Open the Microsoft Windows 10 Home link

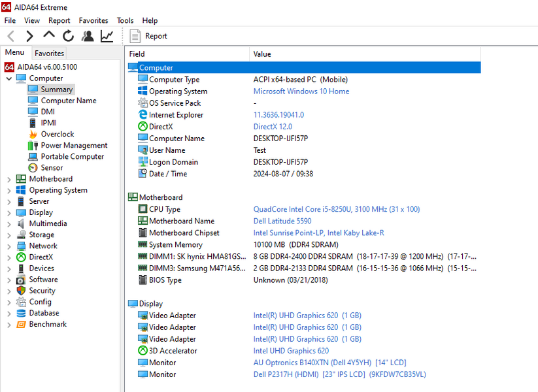point(301,91)
